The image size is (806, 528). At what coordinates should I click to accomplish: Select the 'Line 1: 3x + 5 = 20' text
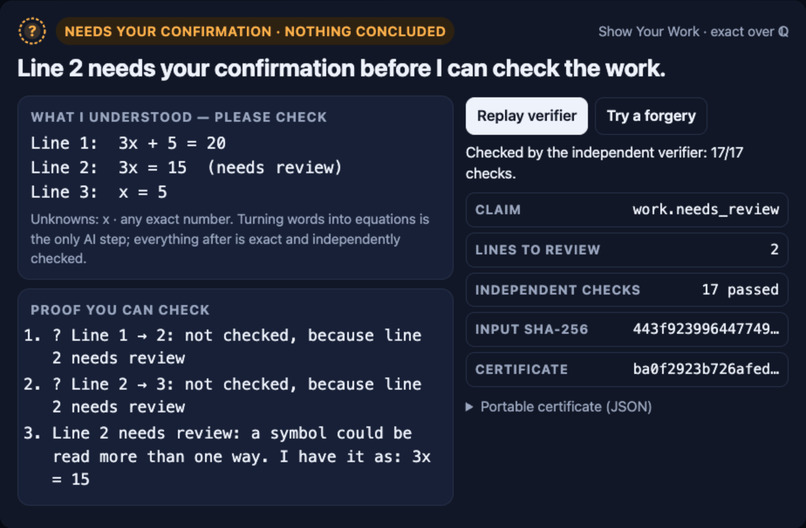click(x=128, y=143)
